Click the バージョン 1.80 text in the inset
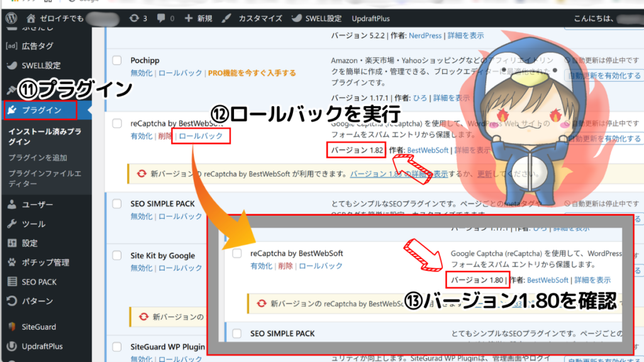This screenshot has width=644, height=362. (x=477, y=280)
